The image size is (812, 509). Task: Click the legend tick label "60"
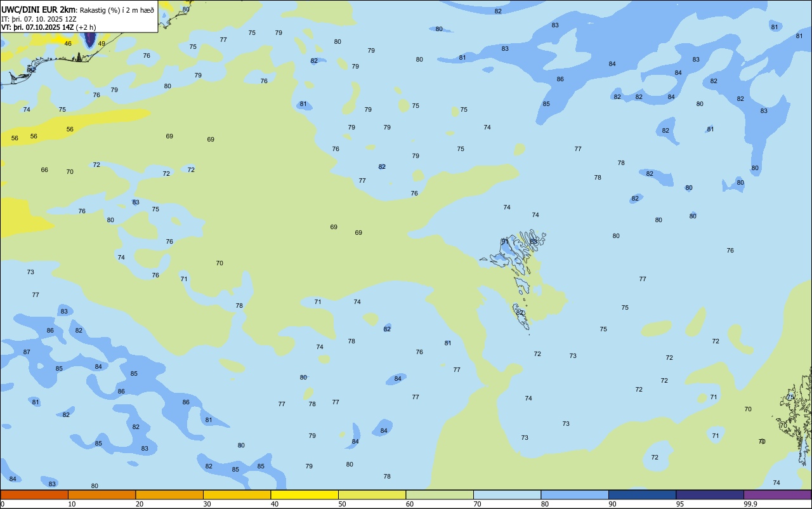coord(409,504)
